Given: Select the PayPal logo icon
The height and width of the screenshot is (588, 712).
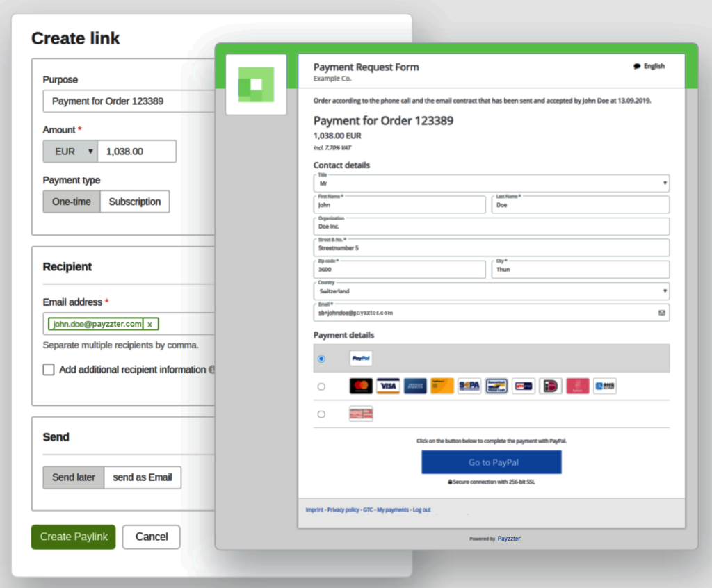Looking at the screenshot, I should [x=360, y=359].
